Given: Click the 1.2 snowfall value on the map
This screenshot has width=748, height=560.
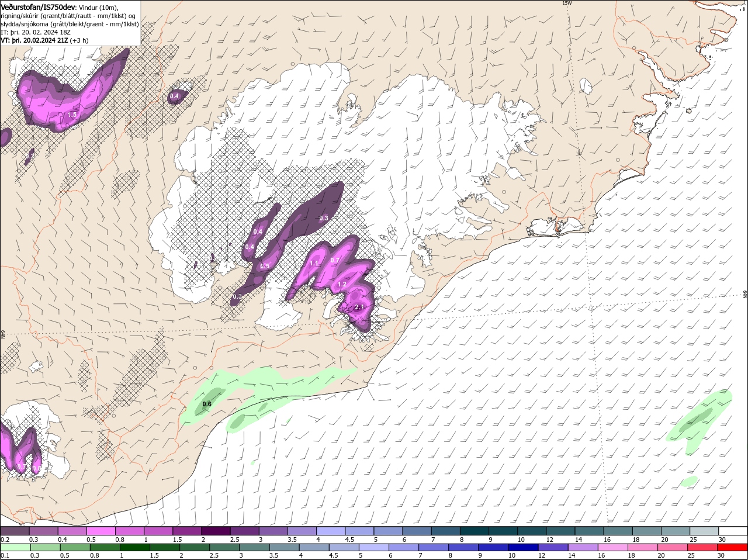Looking at the screenshot, I should pos(342,285).
